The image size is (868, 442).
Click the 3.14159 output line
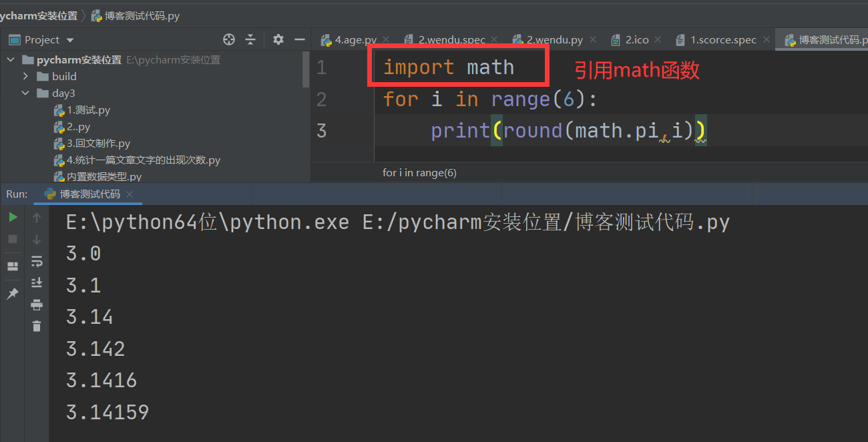coord(107,412)
